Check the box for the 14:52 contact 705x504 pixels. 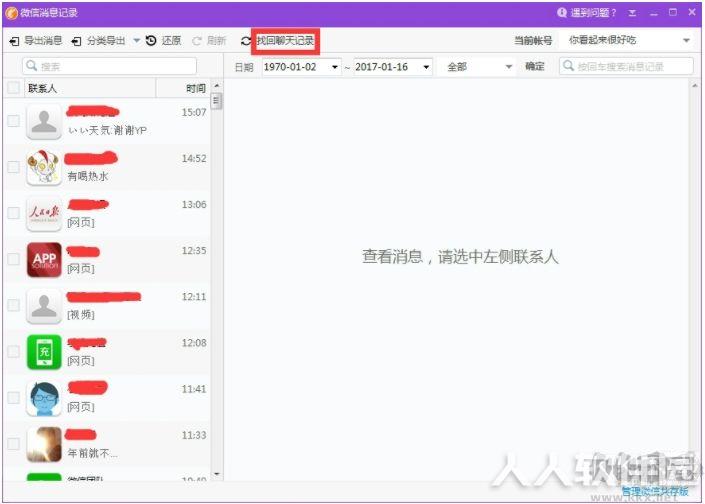click(13, 167)
